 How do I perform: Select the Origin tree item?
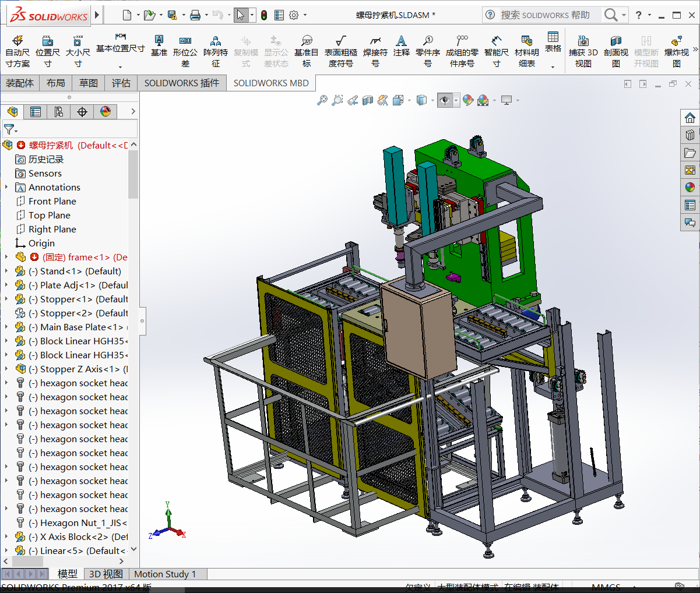click(41, 243)
